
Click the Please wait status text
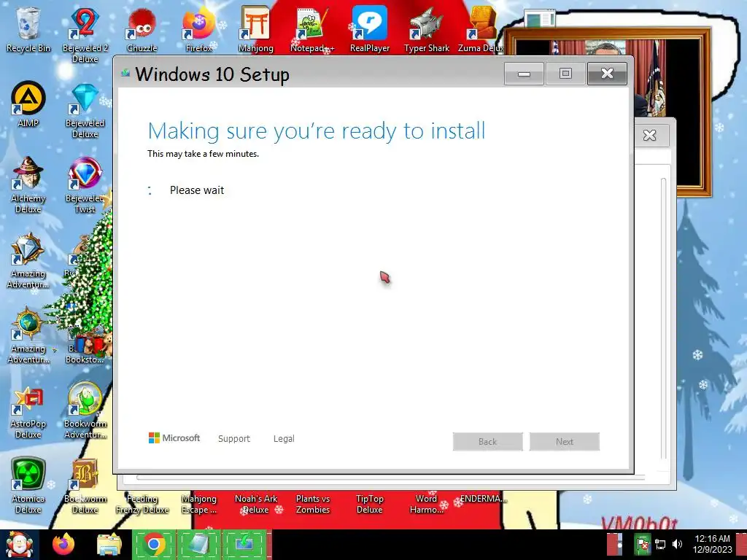[197, 190]
